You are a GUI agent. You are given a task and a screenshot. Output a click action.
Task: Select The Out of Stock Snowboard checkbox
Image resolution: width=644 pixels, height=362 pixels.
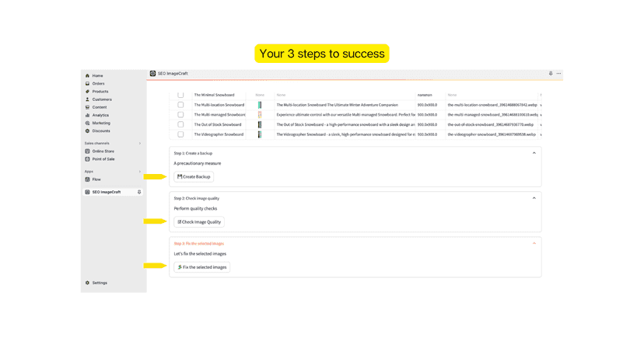click(180, 124)
